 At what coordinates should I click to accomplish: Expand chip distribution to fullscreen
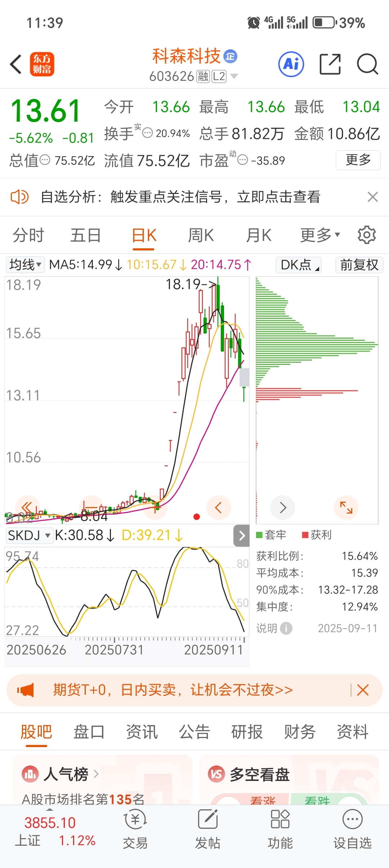[x=346, y=507]
